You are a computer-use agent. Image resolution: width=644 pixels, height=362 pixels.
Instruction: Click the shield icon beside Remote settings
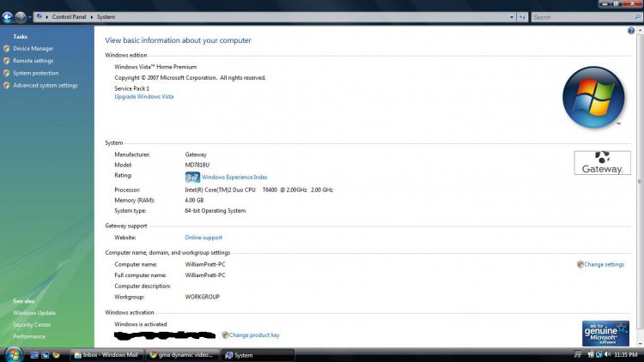[x=6, y=61]
